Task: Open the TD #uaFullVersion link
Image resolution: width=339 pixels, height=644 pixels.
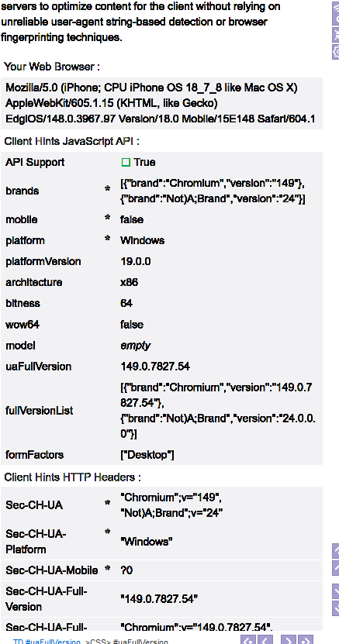Action: 47,641
